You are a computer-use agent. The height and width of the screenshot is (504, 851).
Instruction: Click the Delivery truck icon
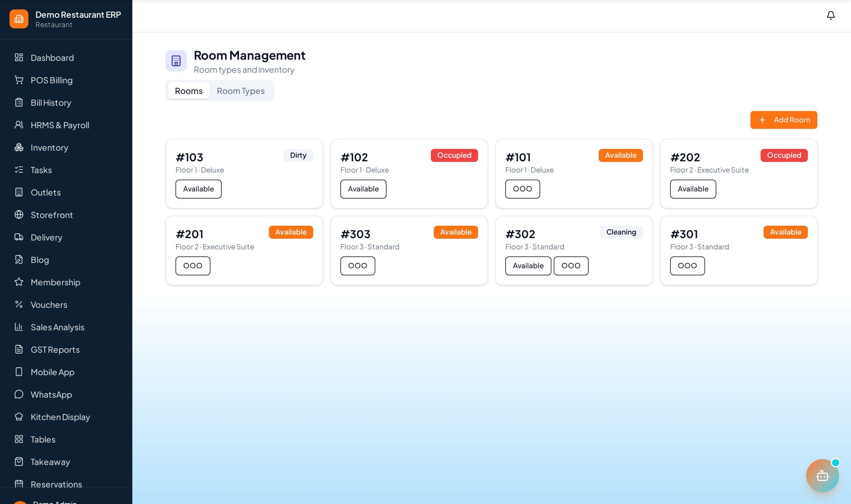coord(19,237)
